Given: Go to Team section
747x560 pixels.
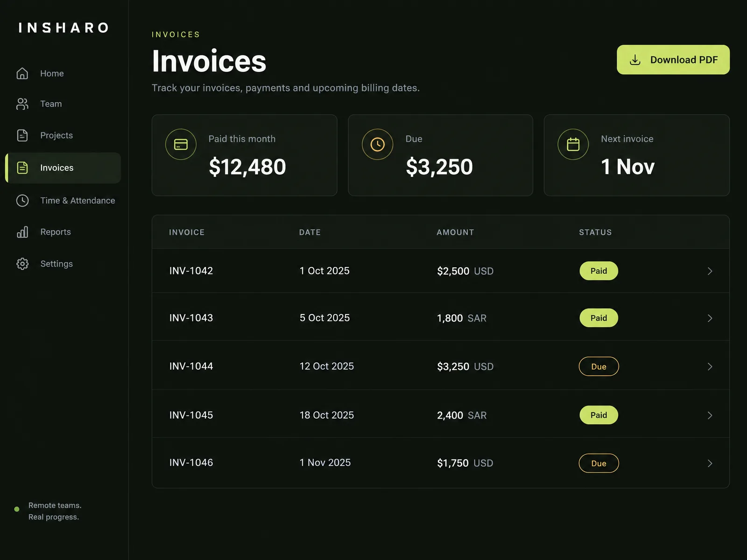Looking at the screenshot, I should click(51, 104).
